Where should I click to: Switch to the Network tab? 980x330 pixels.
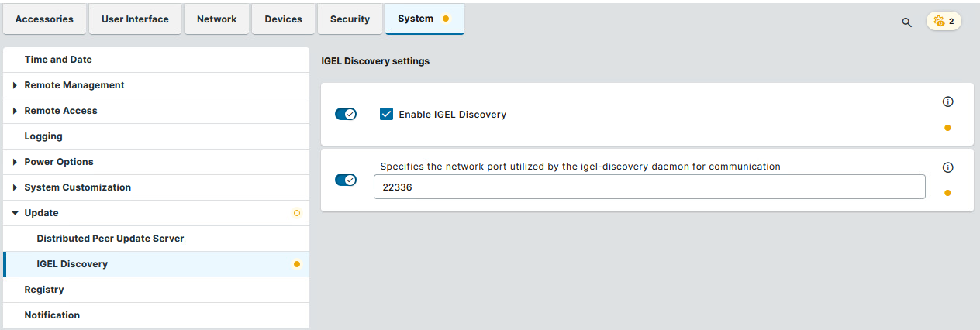(216, 19)
